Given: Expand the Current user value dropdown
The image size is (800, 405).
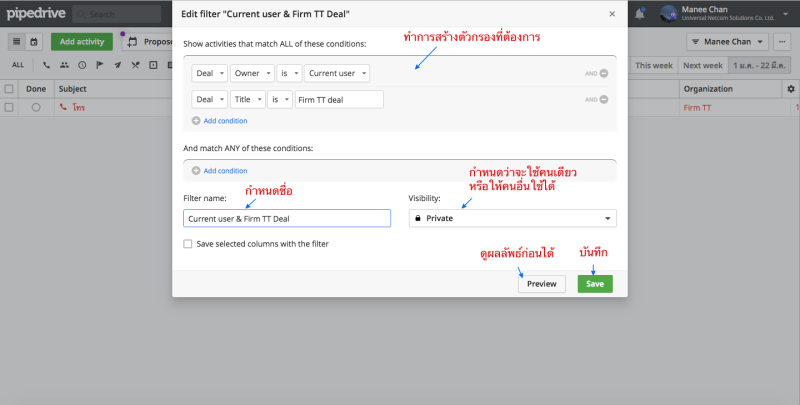Looking at the screenshot, I should [x=338, y=73].
